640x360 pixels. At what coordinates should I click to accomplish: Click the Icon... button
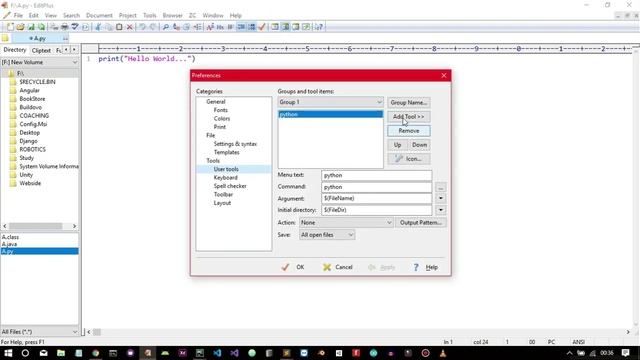409,159
